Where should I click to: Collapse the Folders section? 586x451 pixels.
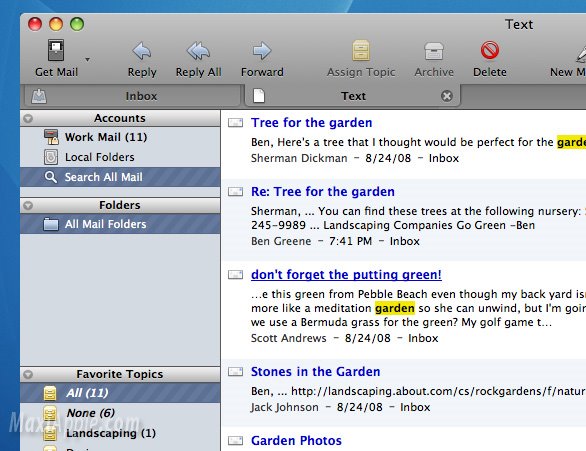point(28,206)
